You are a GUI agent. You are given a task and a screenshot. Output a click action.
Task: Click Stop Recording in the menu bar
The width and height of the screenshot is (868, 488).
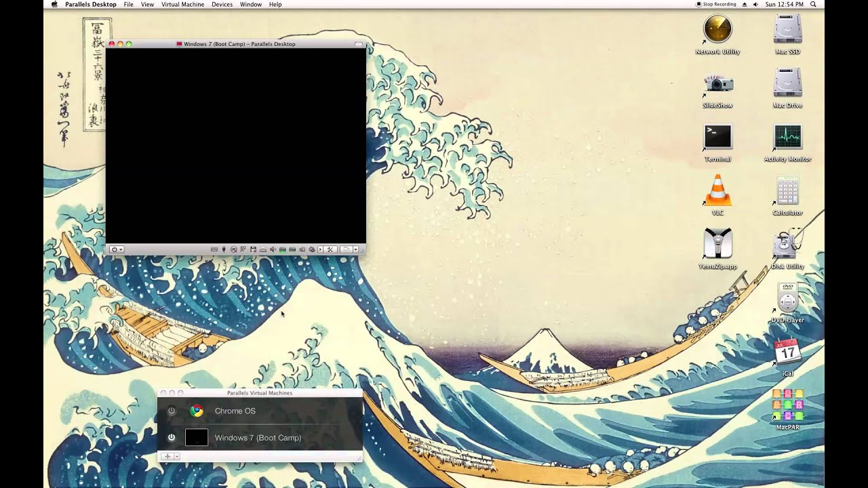point(716,4)
